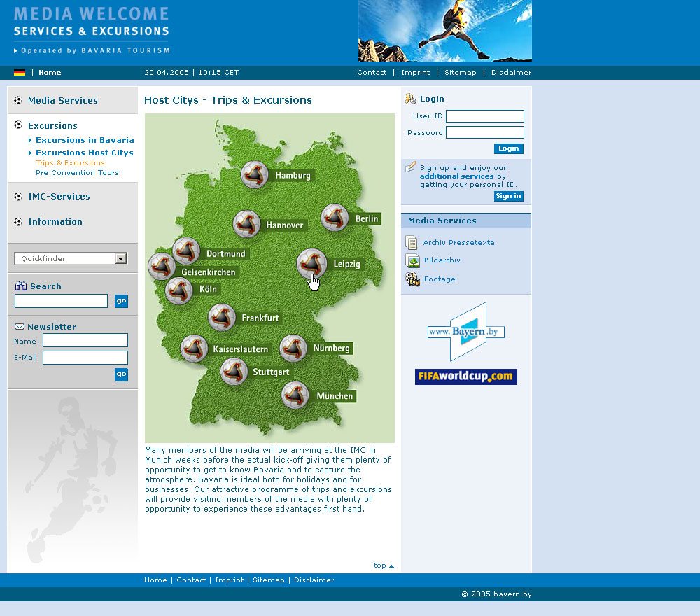
Task: Open the Quickfinder dropdown
Action: click(70, 258)
